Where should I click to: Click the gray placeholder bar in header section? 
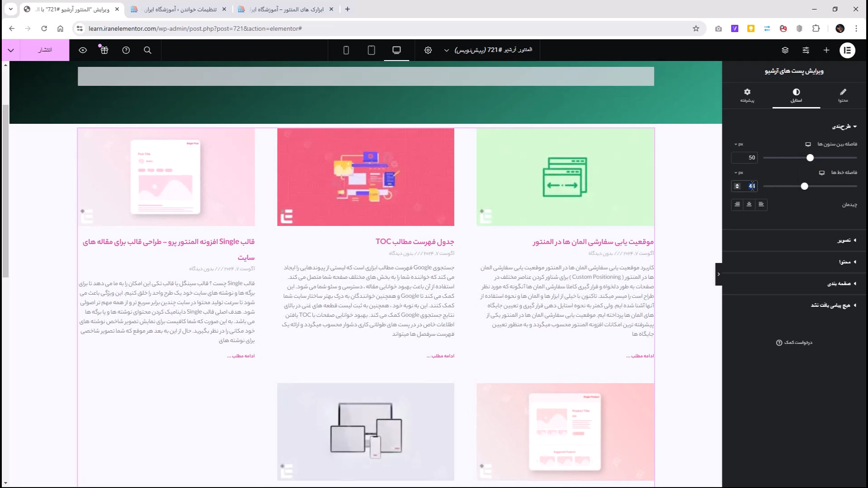click(366, 76)
